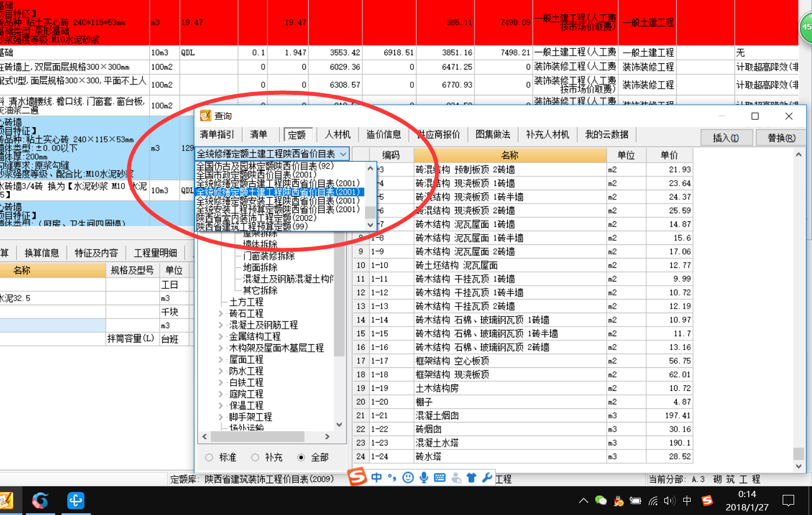Switch to the 我的云数据 tab
The width and height of the screenshot is (812, 515).
pos(607,134)
